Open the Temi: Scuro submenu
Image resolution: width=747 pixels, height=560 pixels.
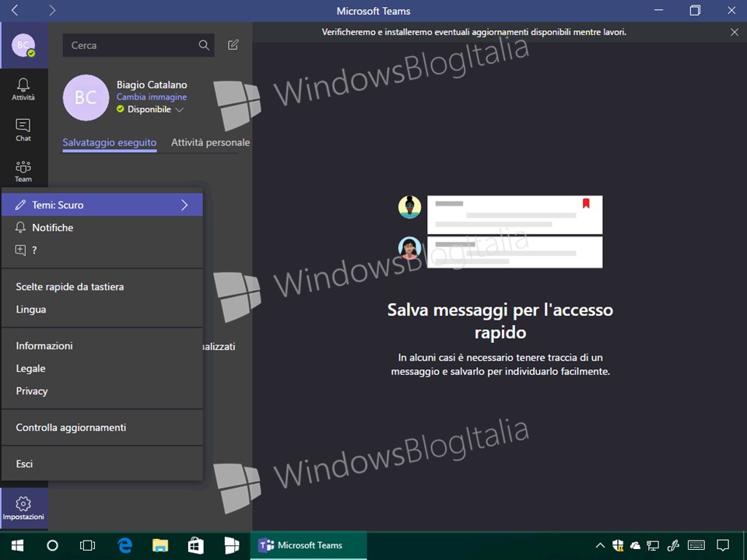(x=103, y=205)
